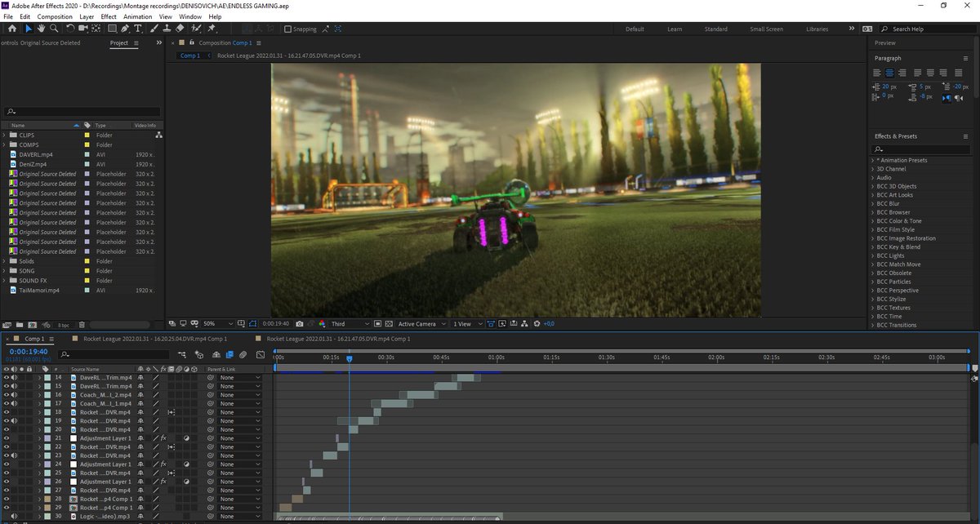
Task: Hide layer 14 DaveRL Trim.mp4 eye
Action: coord(7,378)
